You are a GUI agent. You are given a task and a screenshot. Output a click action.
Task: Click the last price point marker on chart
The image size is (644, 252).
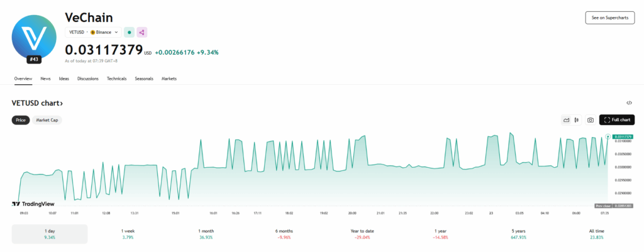608,136
